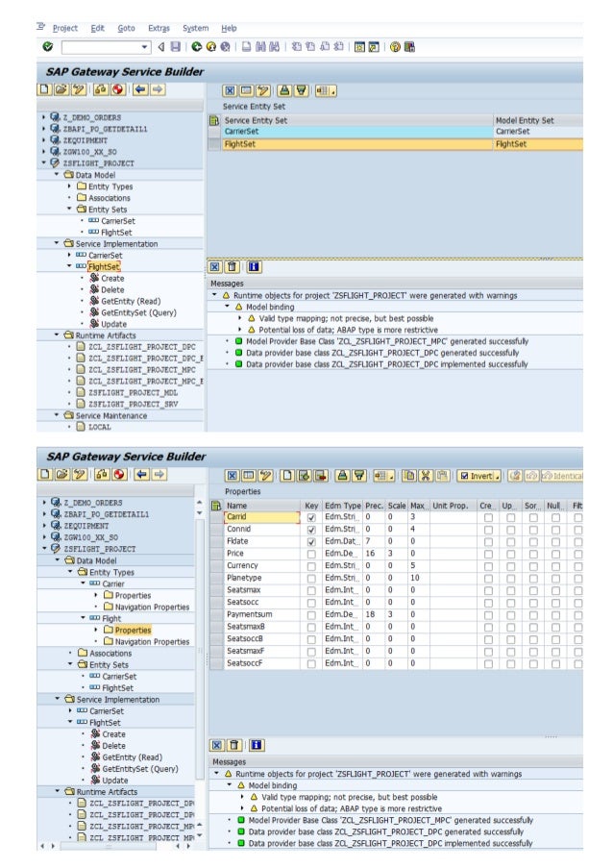The height and width of the screenshot is (868, 613).
Task: Open the Invert button dropdown arrow
Action: (x=498, y=476)
